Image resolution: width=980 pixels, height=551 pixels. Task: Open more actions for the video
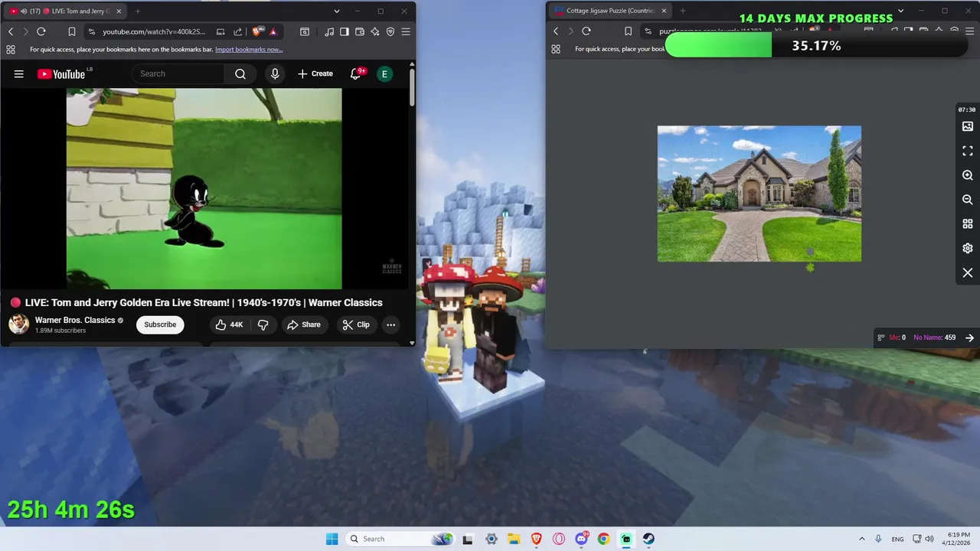tap(390, 324)
